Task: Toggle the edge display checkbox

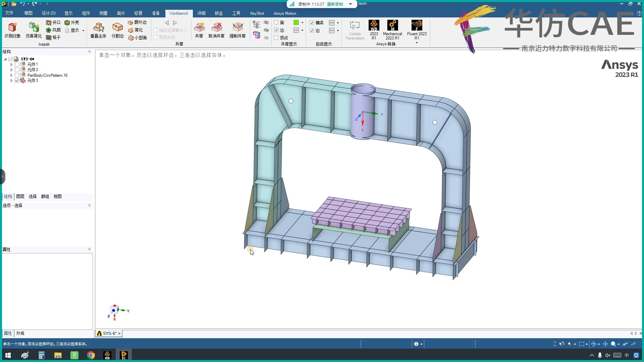Action: click(x=276, y=30)
